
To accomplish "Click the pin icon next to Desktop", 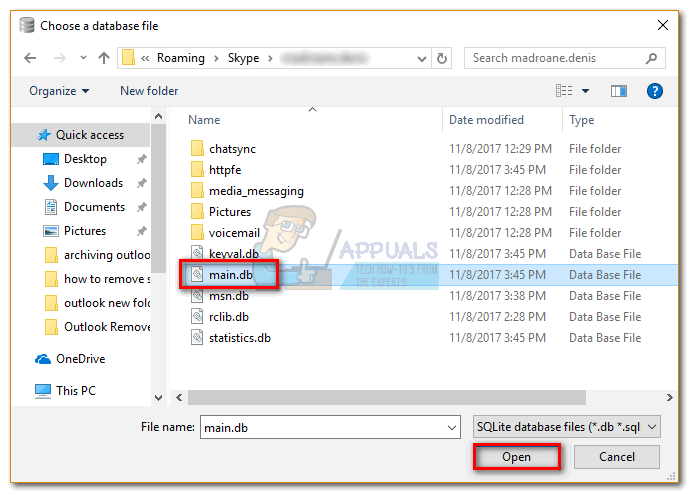I will tap(141, 159).
